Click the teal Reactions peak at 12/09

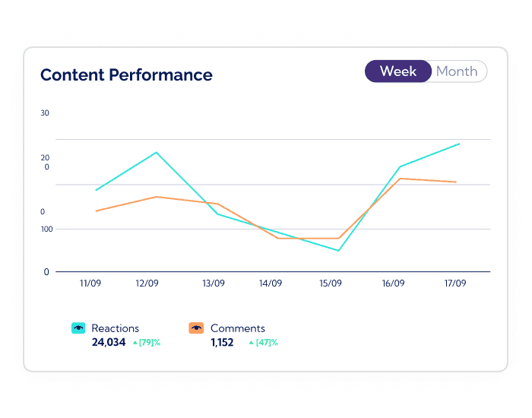point(157,152)
